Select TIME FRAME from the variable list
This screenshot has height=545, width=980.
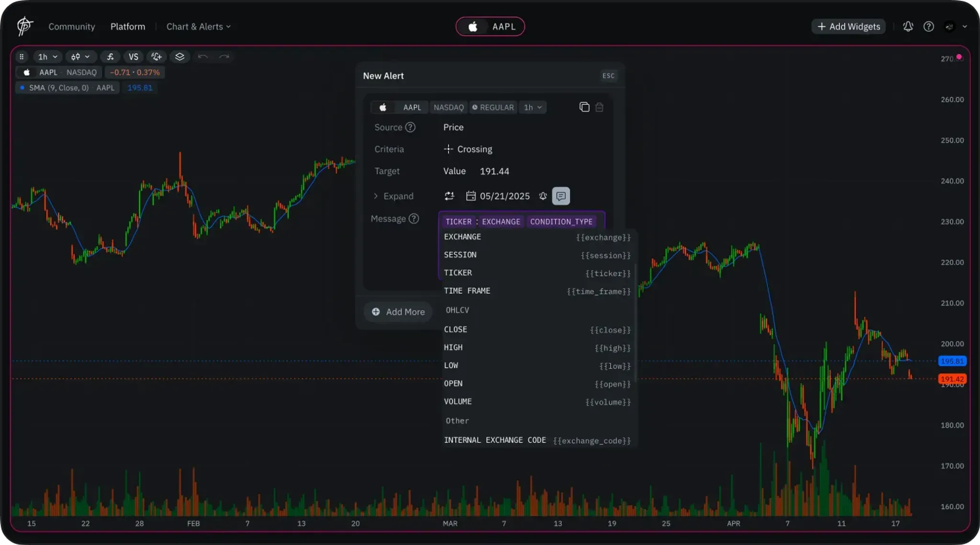[467, 291]
